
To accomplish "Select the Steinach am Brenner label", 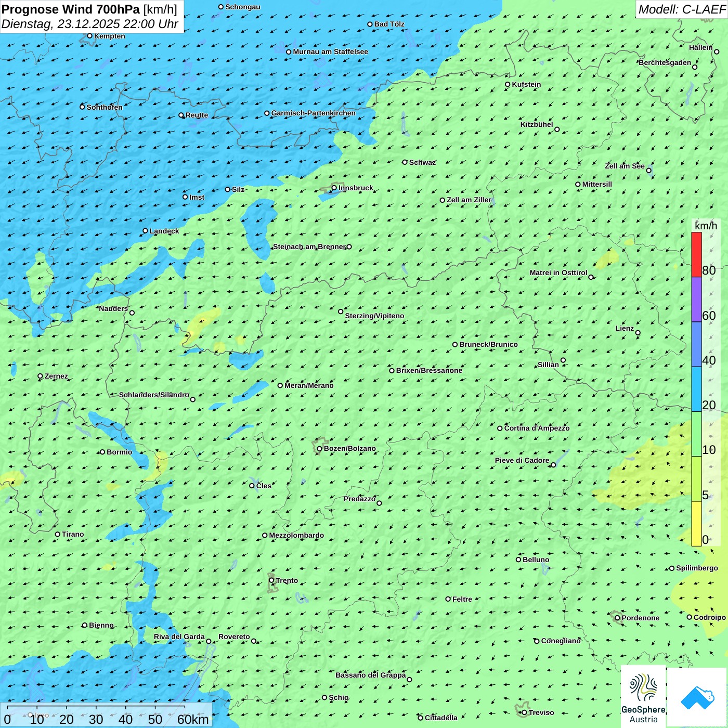I will pyautogui.click(x=309, y=246).
